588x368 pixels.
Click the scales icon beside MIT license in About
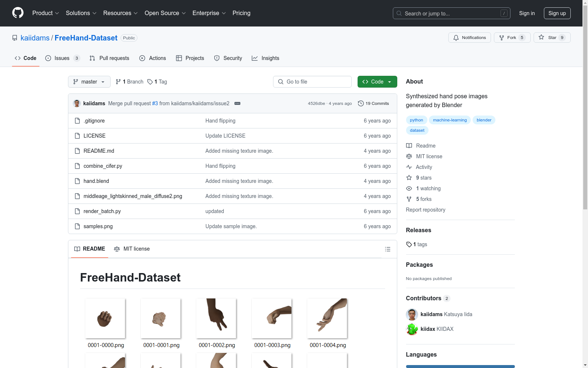[409, 156]
